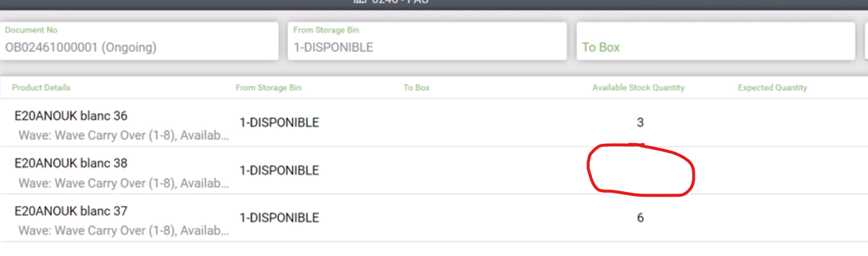Click wave details under E20ANOUK blanc 37

coord(124,231)
